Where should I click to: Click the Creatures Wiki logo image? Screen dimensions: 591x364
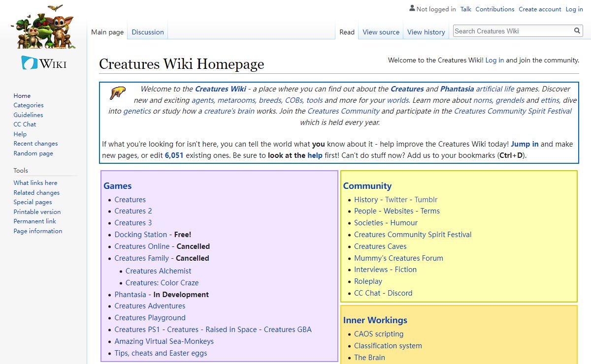[x=44, y=38]
